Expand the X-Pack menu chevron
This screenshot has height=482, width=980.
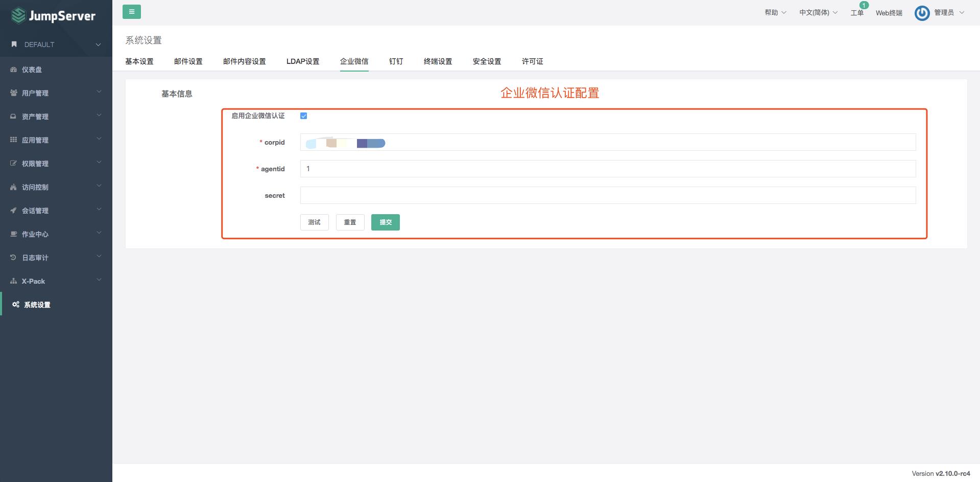point(99,280)
